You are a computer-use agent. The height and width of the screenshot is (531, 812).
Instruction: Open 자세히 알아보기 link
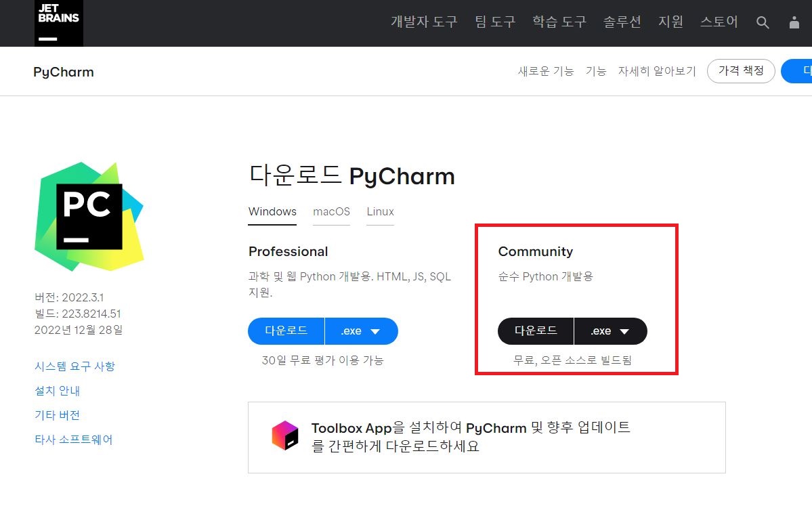click(x=657, y=71)
